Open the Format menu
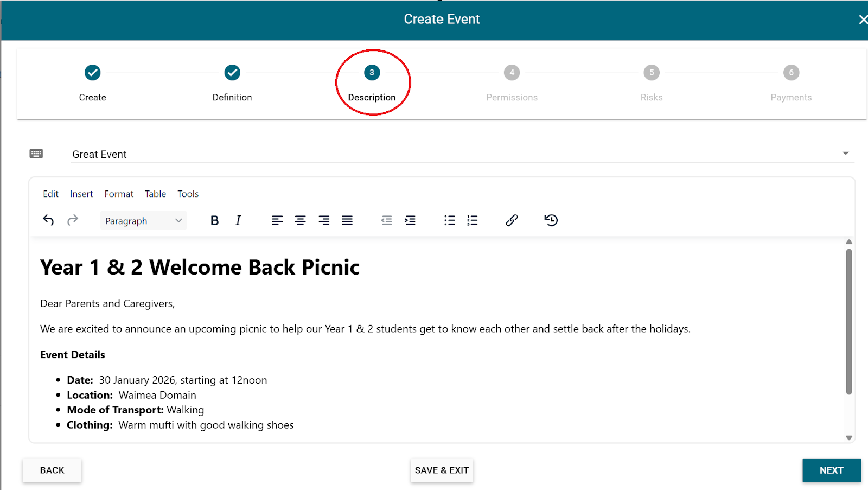Screen dimensions: 868x490 tap(119, 194)
